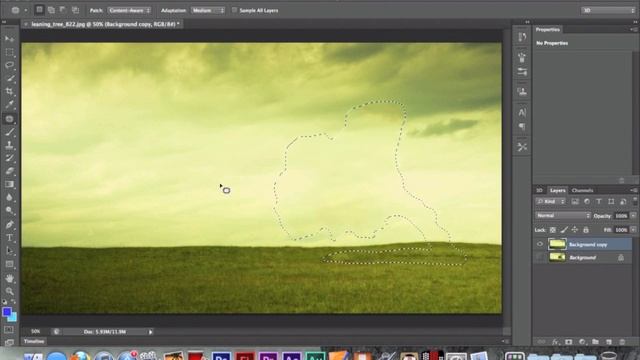The height and width of the screenshot is (360, 640).
Task: Click Create new group folder icon
Action: click(596, 342)
